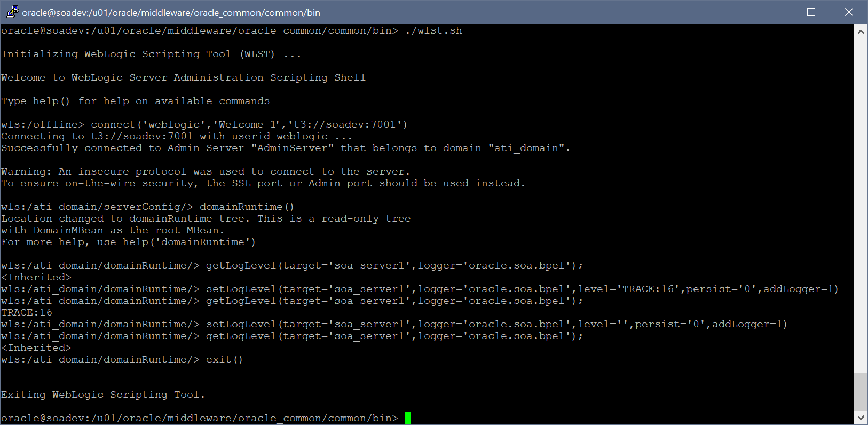Click the scrollbar up arrow
868x425 pixels.
(x=861, y=32)
